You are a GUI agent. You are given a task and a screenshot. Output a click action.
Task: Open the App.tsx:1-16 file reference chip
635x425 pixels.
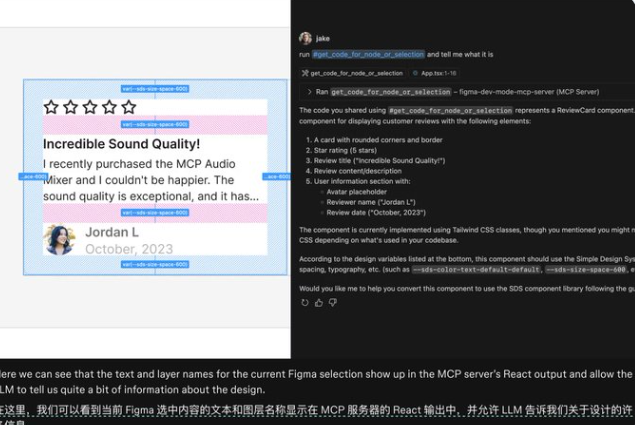[x=436, y=73]
